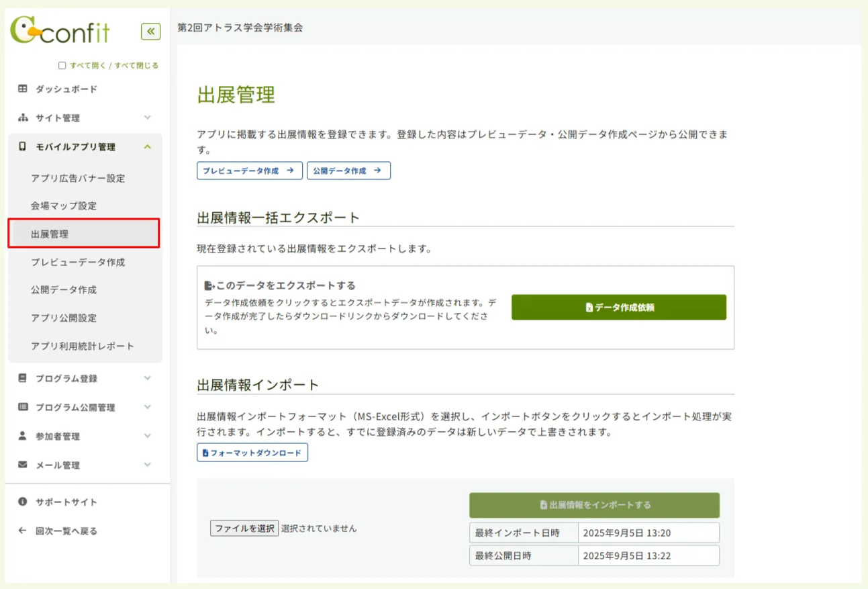Click the Confit bird logo
Image resolution: width=868 pixels, height=589 pixels.
click(x=24, y=31)
